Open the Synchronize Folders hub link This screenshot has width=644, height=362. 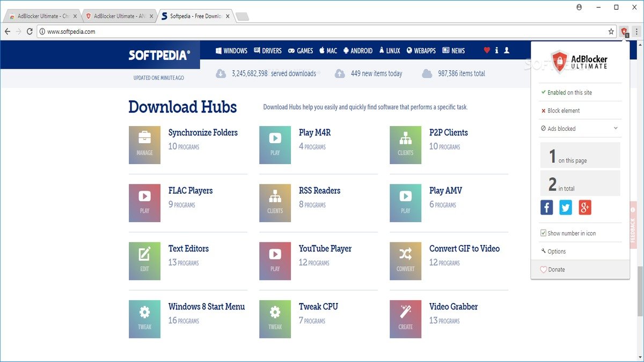tap(203, 132)
